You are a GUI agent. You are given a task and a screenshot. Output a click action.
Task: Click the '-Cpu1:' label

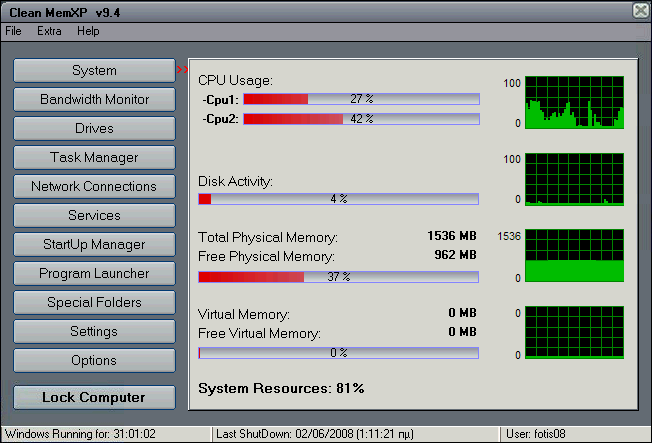(221, 100)
